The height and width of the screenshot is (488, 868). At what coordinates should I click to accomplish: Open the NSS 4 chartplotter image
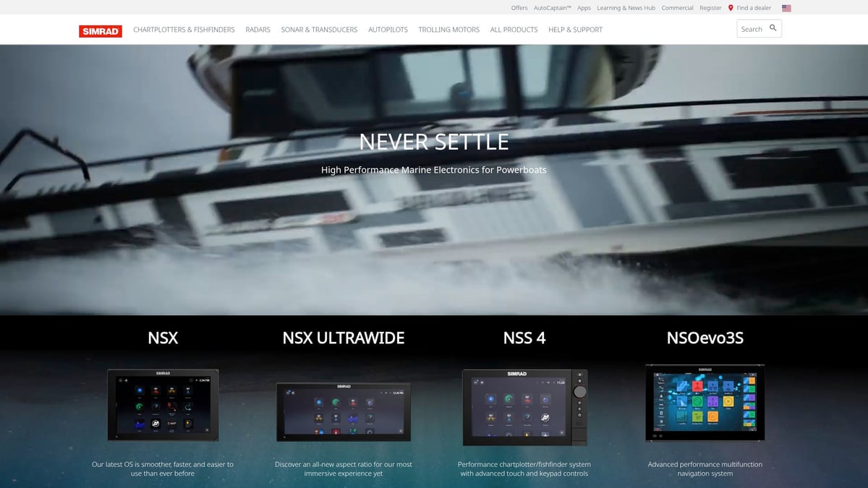point(524,407)
